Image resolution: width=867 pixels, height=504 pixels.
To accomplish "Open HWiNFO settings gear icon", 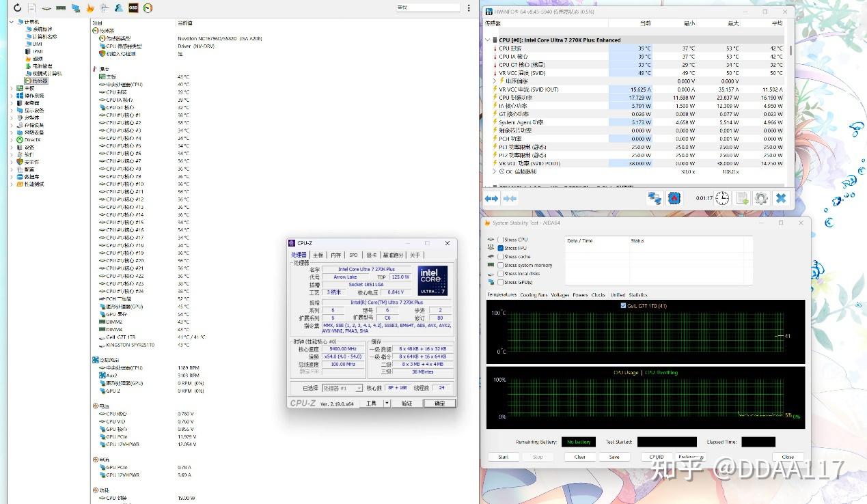I will click(x=761, y=198).
